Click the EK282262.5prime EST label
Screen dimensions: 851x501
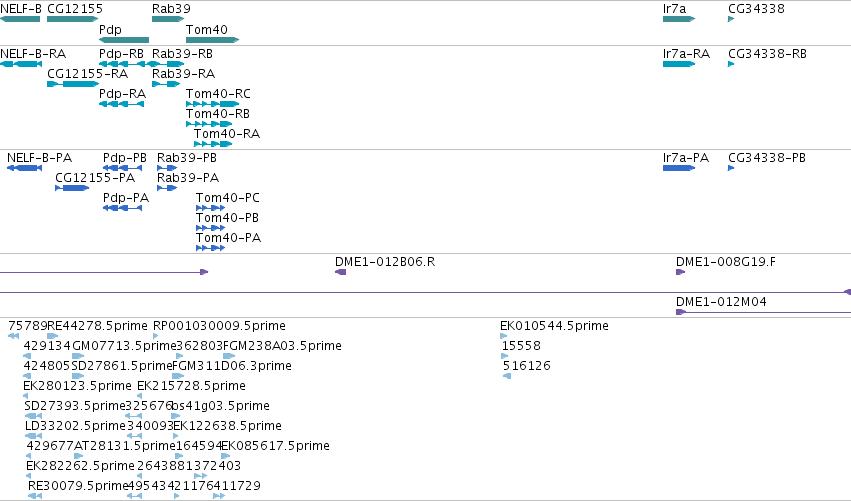pyautogui.click(x=80, y=466)
